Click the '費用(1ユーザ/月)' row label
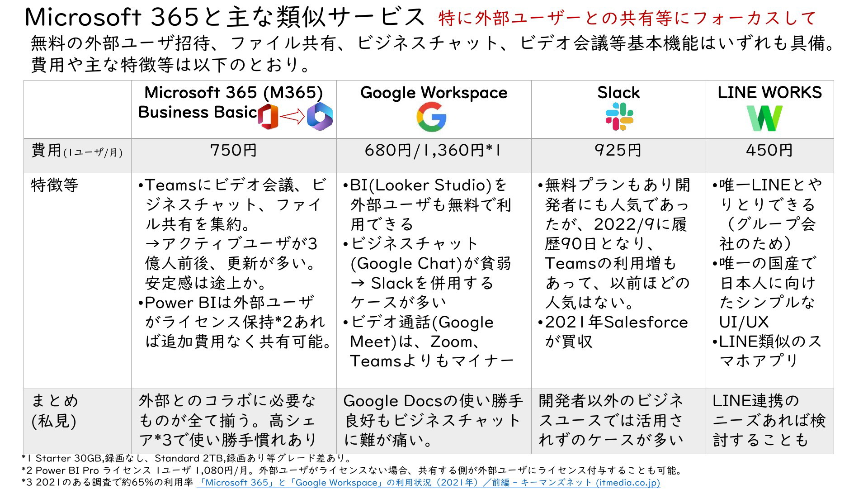The height and width of the screenshot is (489, 868). [77, 151]
